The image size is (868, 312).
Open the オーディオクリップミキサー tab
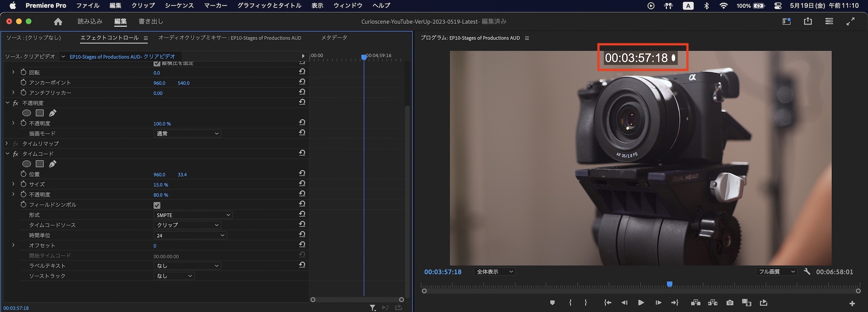[230, 38]
